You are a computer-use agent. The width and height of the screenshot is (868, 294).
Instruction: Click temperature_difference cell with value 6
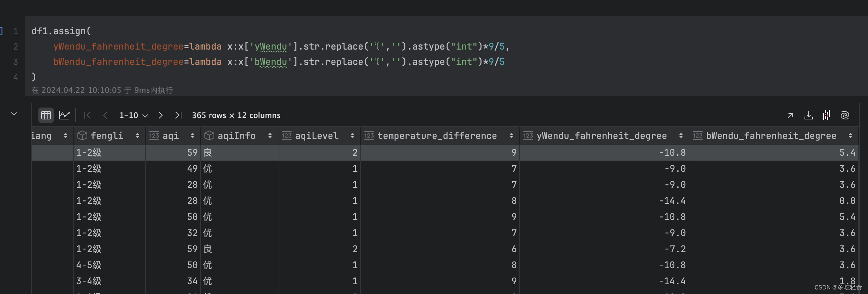[440, 249]
